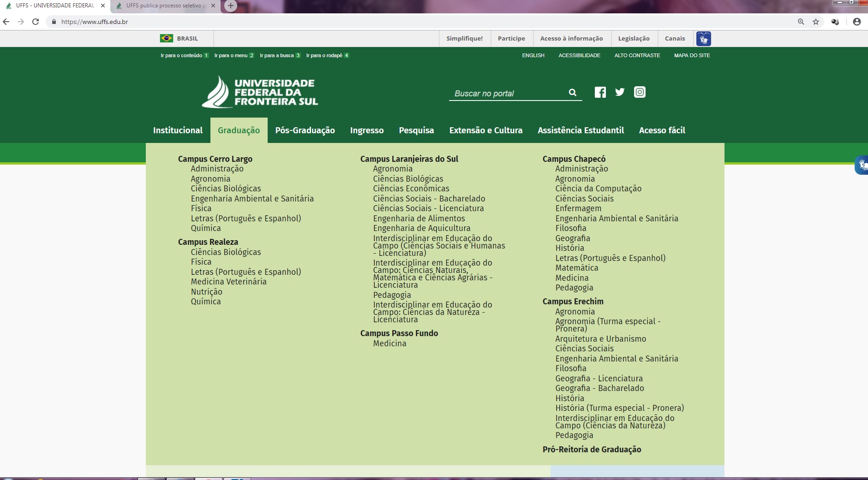Open the Legislação link

634,39
